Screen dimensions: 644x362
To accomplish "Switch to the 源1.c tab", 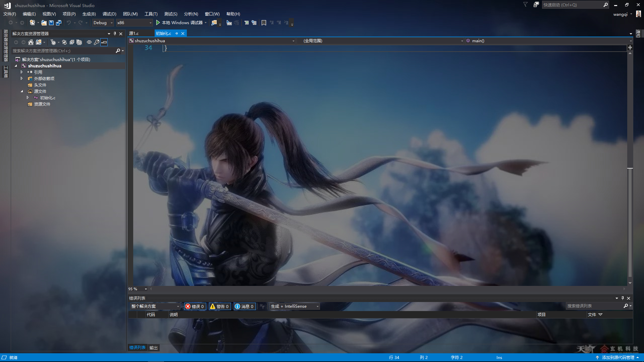I will 134,34.
